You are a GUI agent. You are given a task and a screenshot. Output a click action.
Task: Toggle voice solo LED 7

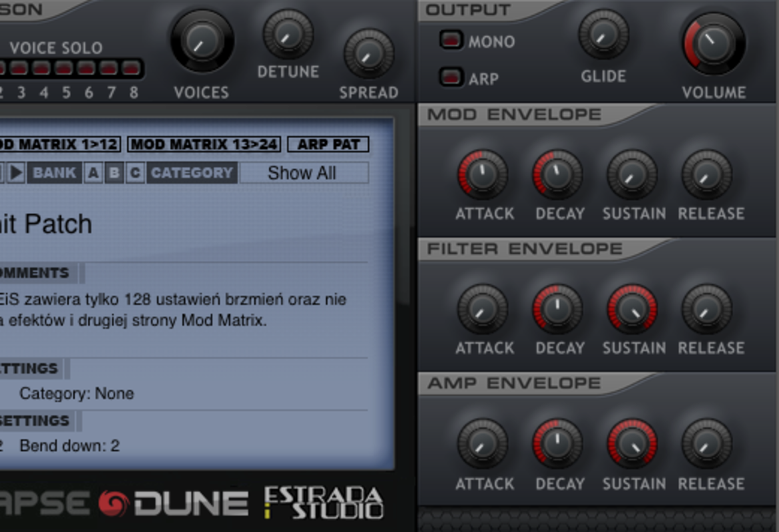point(109,68)
